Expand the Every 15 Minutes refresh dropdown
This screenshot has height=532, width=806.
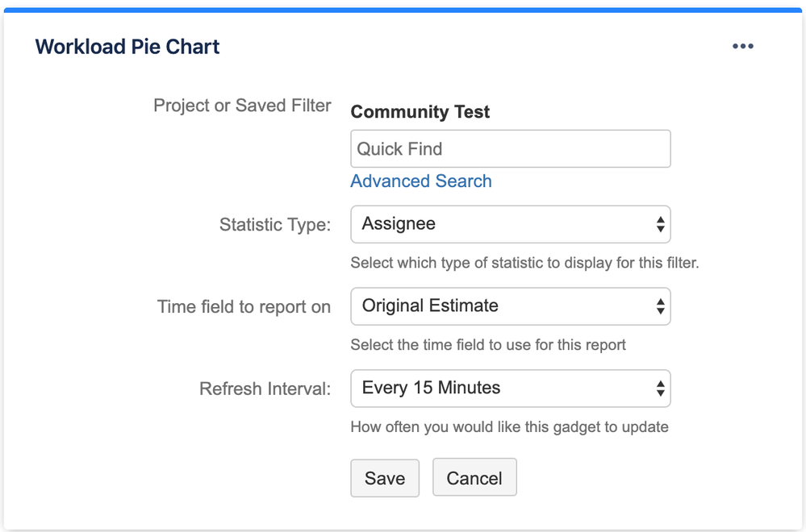tap(500, 389)
